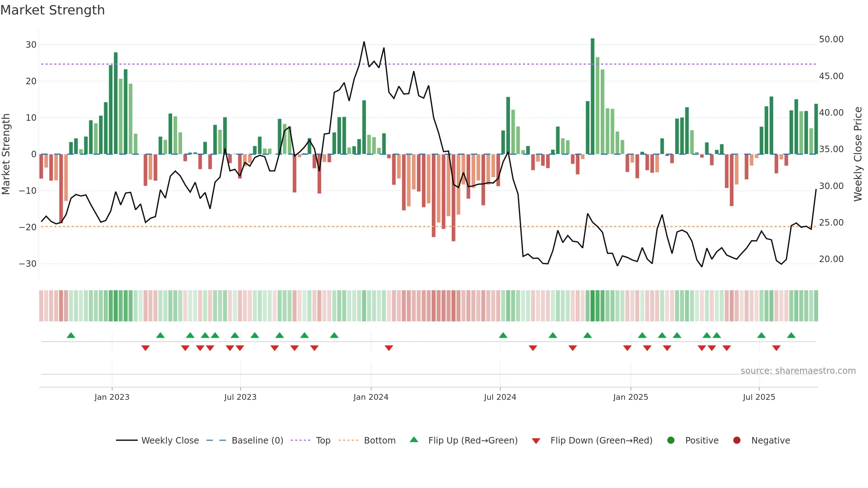Click the Jan 2025 x-axis label
This screenshot has width=868, height=488.
pyautogui.click(x=630, y=397)
